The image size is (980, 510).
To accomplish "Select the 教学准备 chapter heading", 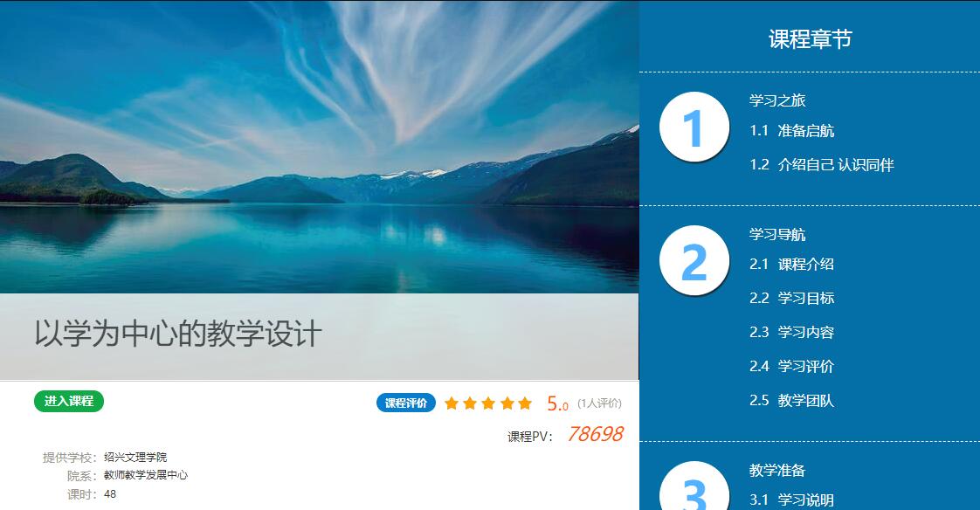I will pyautogui.click(x=777, y=470).
